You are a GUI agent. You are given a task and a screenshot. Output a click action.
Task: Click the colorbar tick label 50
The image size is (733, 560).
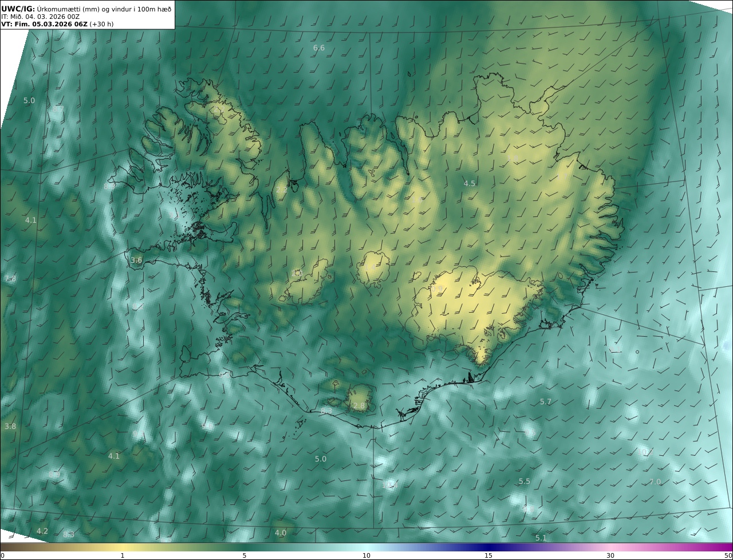[728, 555]
